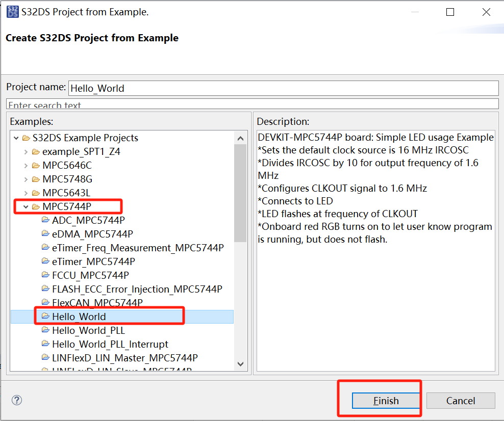This screenshot has height=421, width=504.
Task: Select S32DS Example Projects tree root
Action: [85, 138]
